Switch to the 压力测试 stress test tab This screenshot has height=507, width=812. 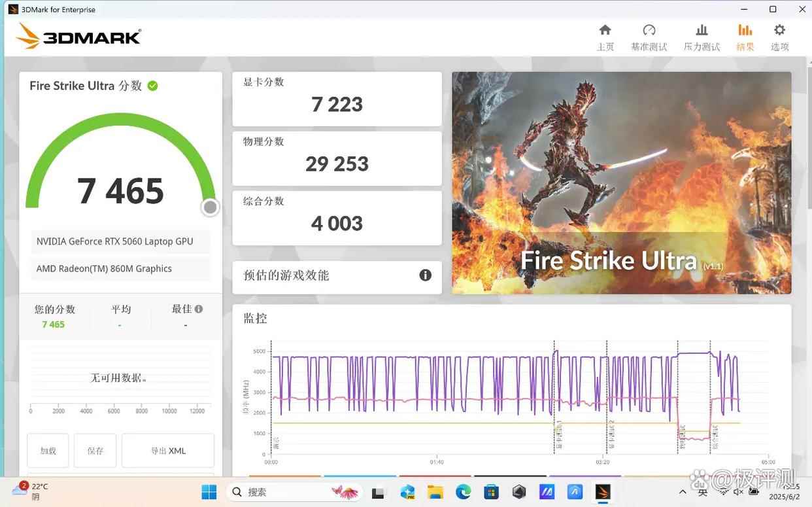702,37
